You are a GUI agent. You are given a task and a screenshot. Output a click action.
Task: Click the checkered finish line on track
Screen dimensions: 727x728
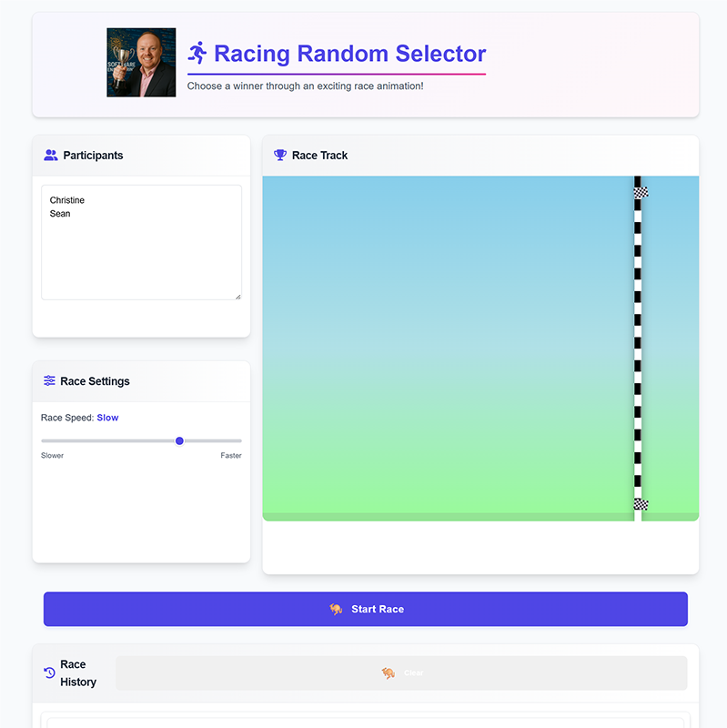click(x=638, y=349)
